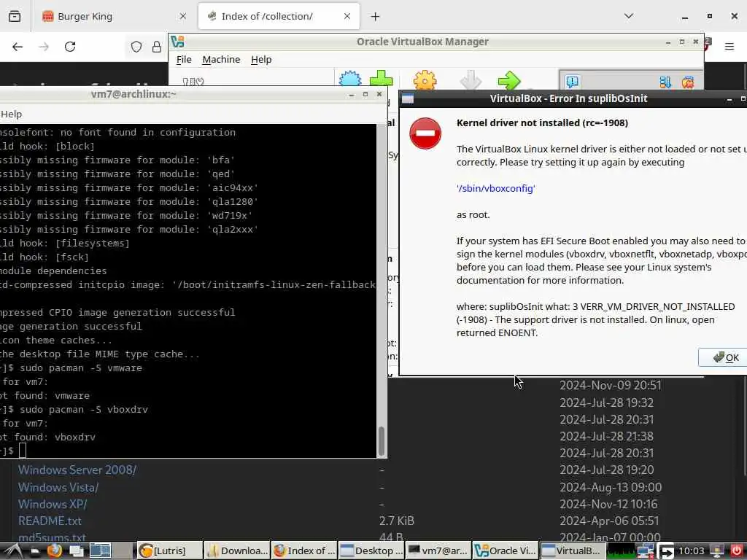The height and width of the screenshot is (560, 747).
Task: Click the date 2024-Nov-09 20:51
Action: tap(611, 385)
